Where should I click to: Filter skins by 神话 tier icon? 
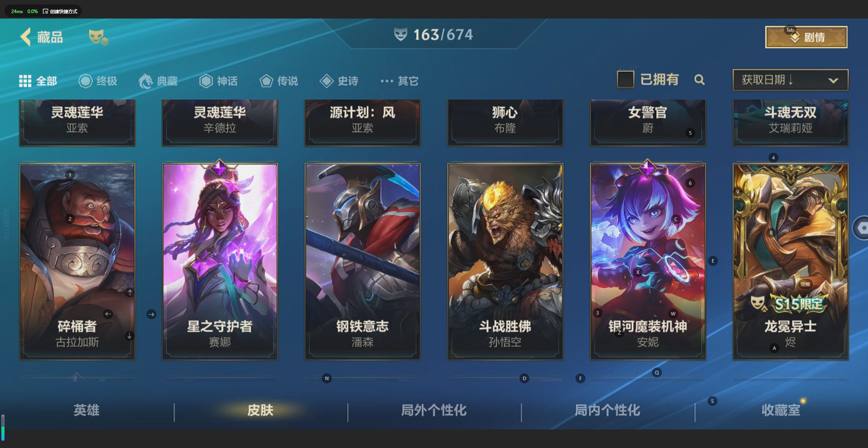[206, 81]
